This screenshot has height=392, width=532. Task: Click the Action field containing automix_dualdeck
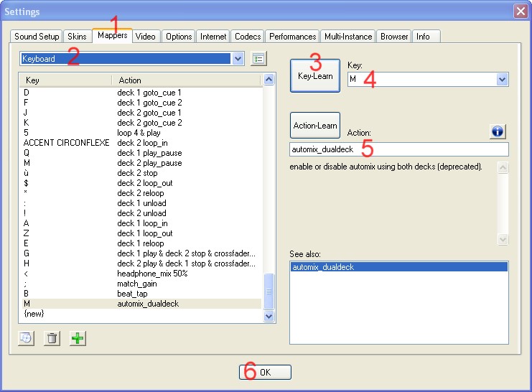(x=398, y=149)
